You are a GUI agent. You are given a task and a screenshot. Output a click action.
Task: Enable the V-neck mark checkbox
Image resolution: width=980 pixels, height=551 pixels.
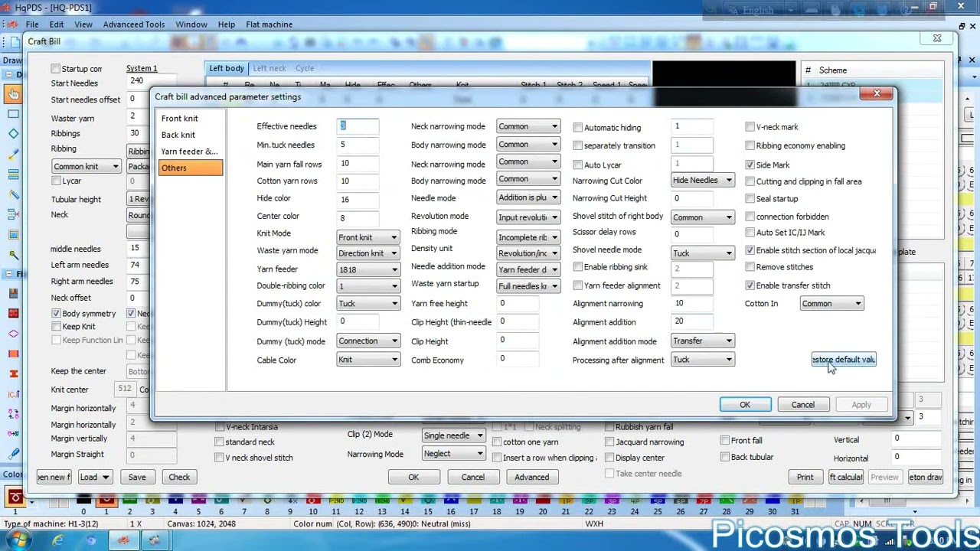(750, 127)
